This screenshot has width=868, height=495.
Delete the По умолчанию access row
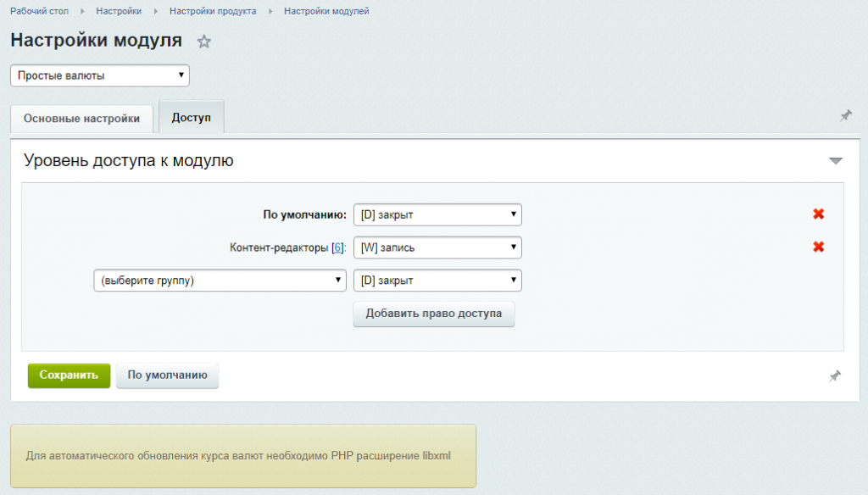[818, 214]
